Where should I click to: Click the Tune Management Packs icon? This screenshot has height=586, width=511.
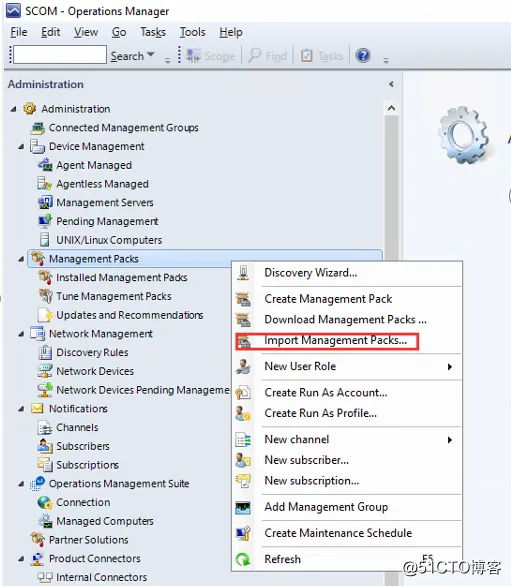tap(46, 296)
